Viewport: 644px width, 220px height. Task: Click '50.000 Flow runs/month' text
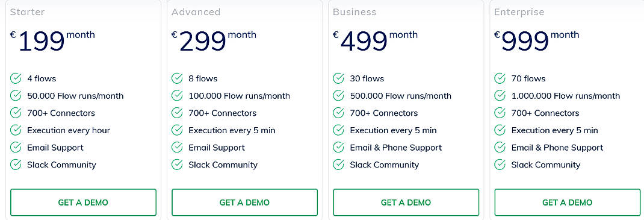tap(75, 96)
